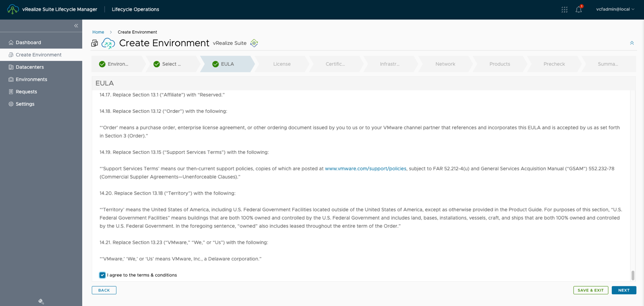
Task: Click the copy icon beside Create Environment title
Action: [x=95, y=43]
